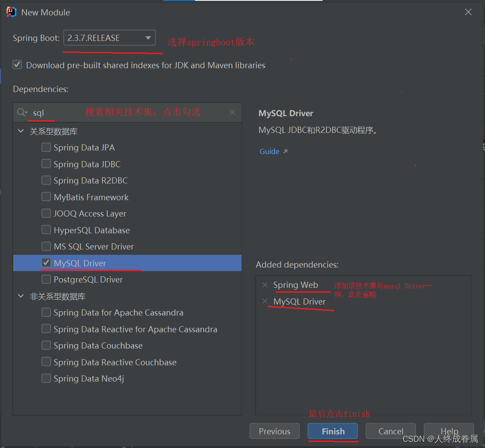Check Spring Data Couchbase
485x448 pixels.
pos(46,345)
